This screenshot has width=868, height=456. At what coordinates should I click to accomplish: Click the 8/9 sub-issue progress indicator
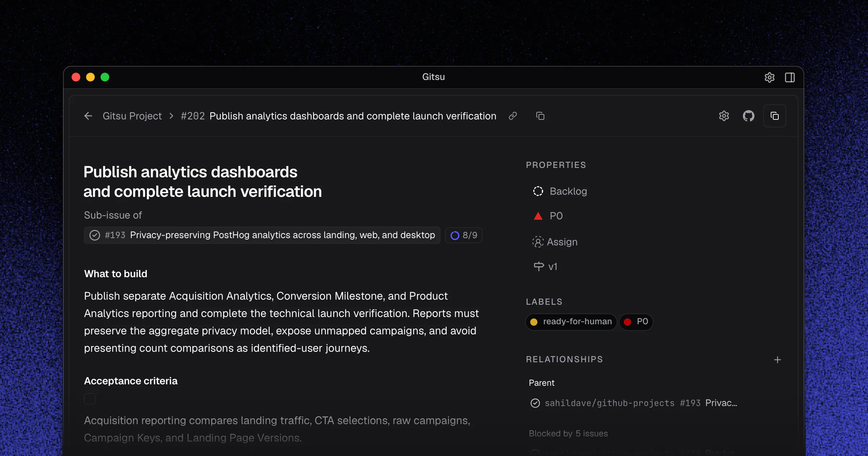pyautogui.click(x=464, y=235)
